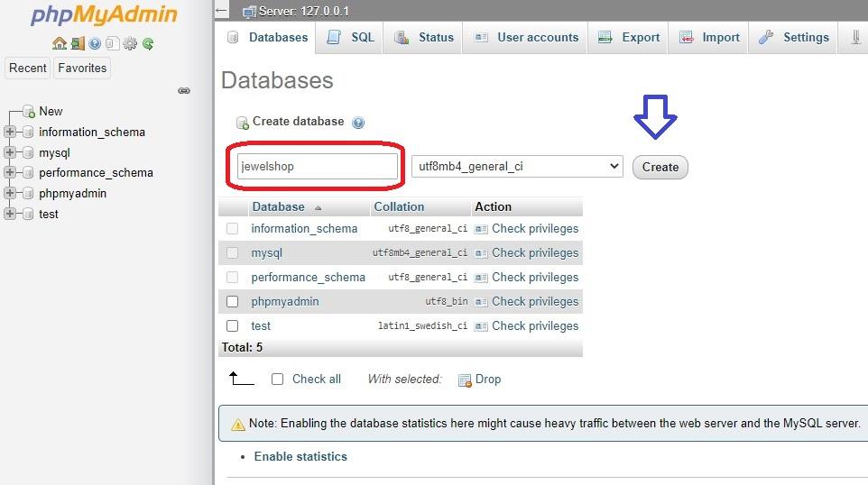The image size is (868, 485).
Task: Tick the phpmyadmin row checkbox
Action: pyautogui.click(x=233, y=301)
